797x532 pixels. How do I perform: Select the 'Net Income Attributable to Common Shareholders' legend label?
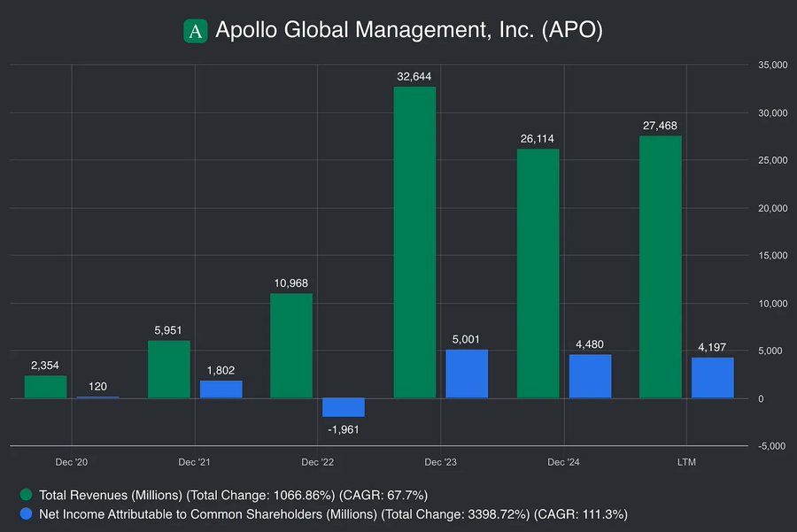click(181, 514)
